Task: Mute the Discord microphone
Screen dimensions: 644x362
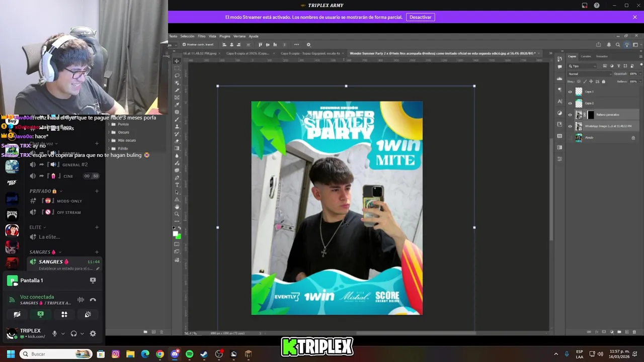Action: [54, 333]
